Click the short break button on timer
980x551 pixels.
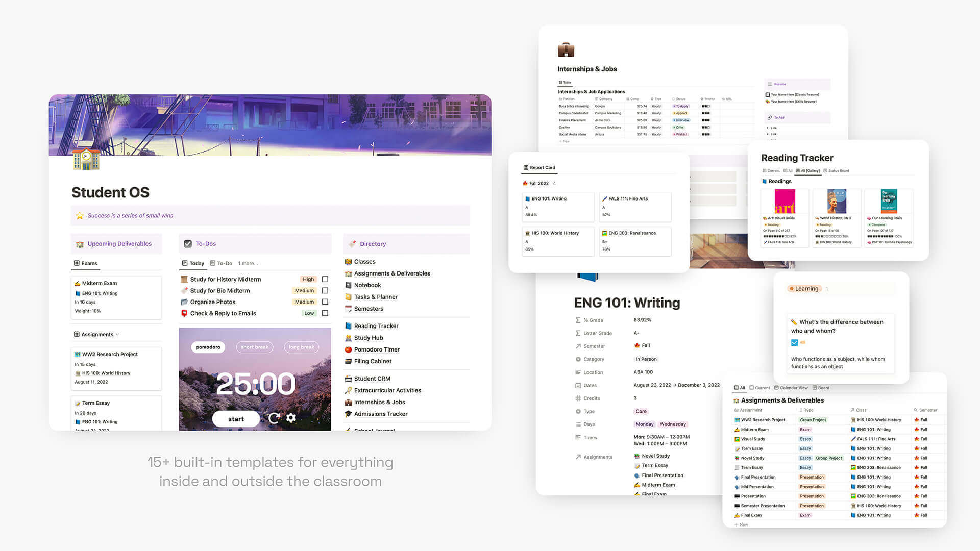254,347
